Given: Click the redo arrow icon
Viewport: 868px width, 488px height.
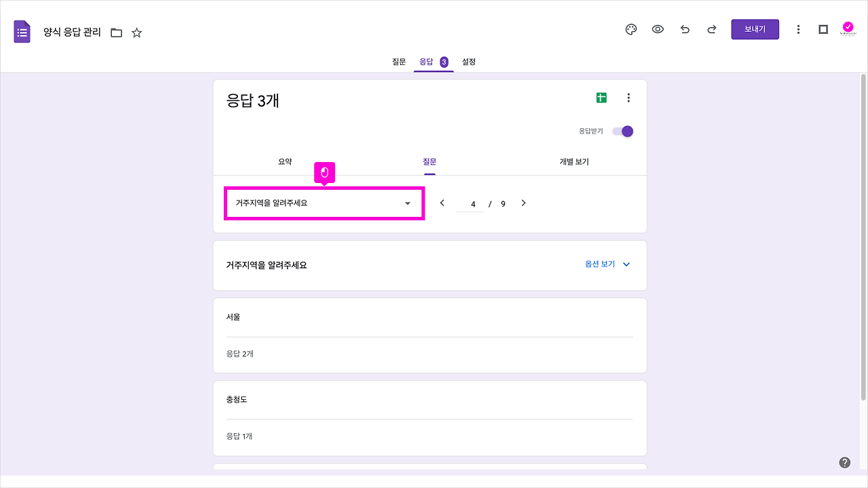Looking at the screenshot, I should [711, 29].
